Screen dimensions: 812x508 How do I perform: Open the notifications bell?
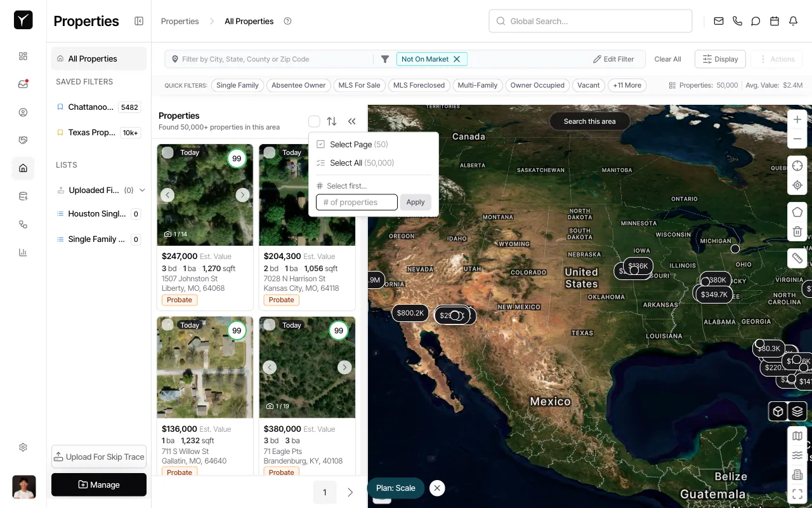(x=793, y=21)
